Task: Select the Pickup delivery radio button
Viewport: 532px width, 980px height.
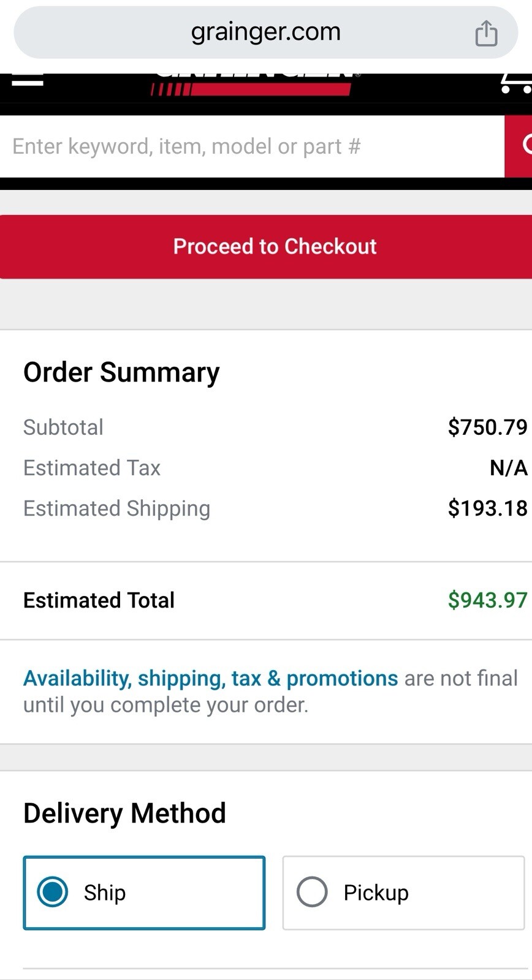Action: click(x=312, y=892)
